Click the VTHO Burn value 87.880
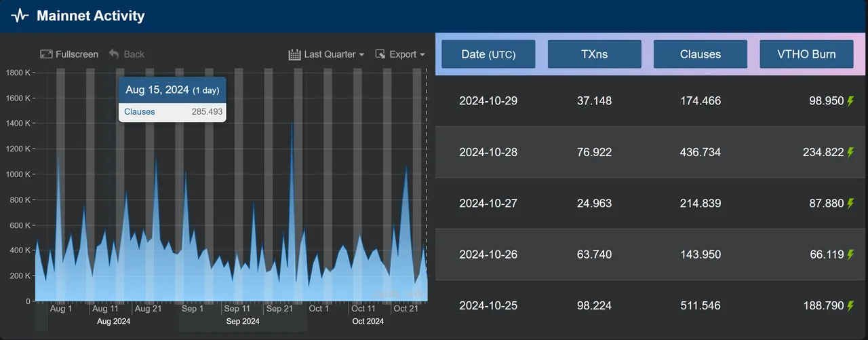 coord(827,204)
